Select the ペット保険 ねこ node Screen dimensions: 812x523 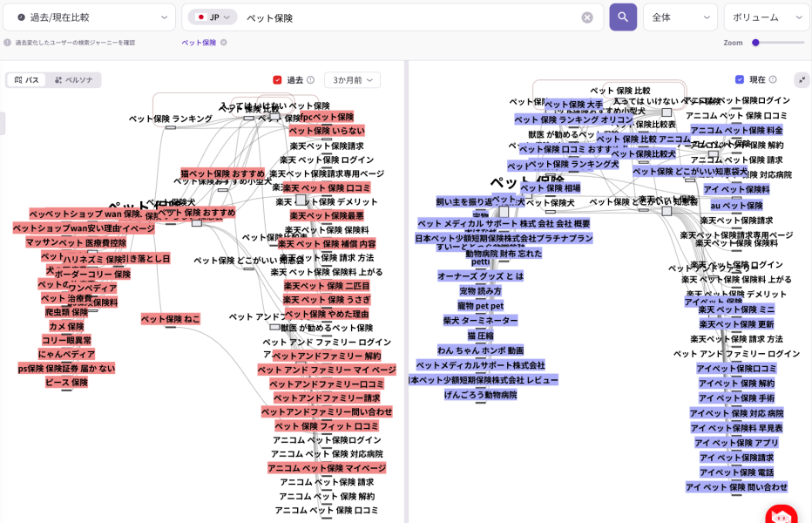point(171,319)
